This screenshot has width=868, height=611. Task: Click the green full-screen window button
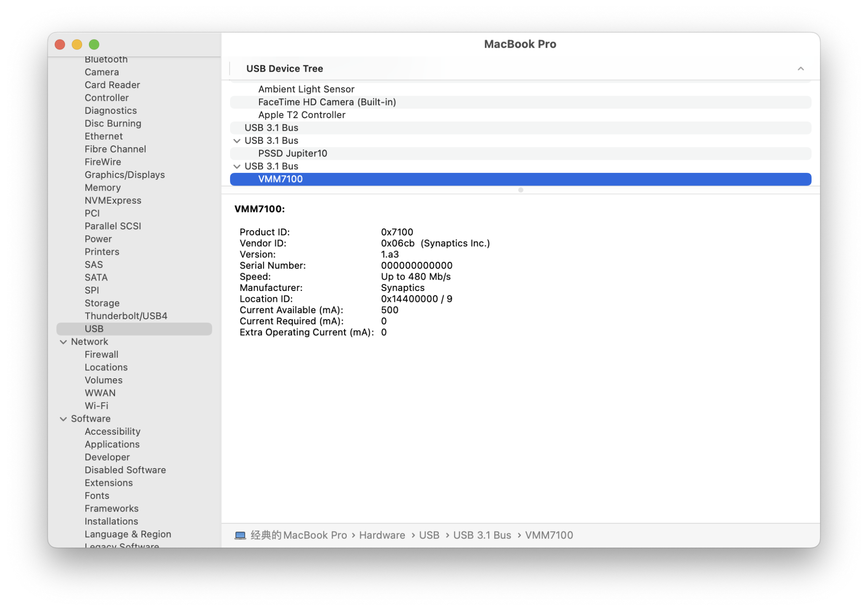click(x=94, y=44)
